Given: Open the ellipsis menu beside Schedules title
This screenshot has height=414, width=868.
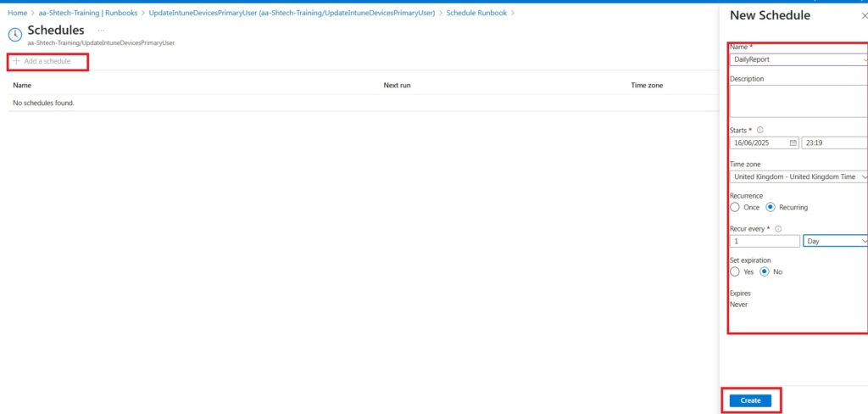Looking at the screenshot, I should (x=101, y=31).
